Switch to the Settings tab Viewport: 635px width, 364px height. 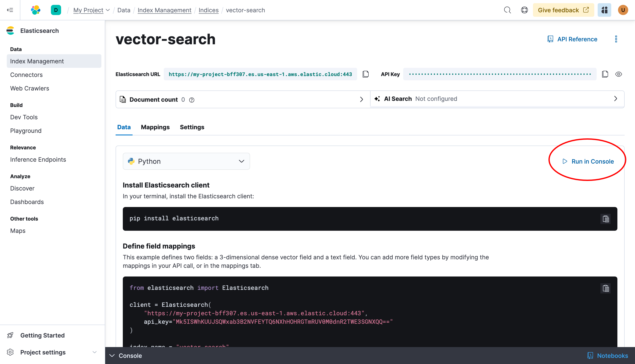pyautogui.click(x=192, y=127)
